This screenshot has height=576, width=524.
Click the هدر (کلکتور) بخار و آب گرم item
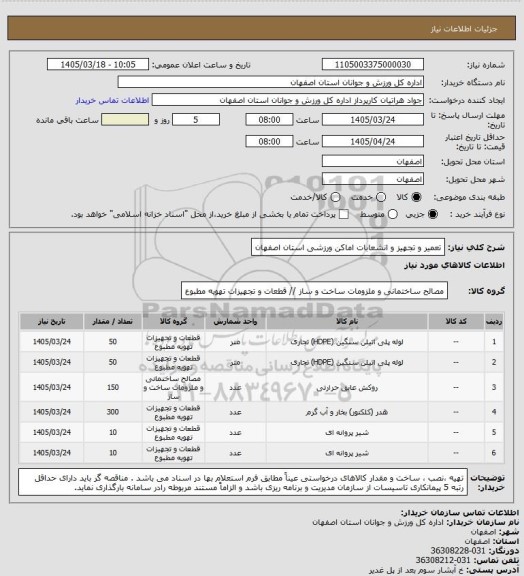[347, 412]
